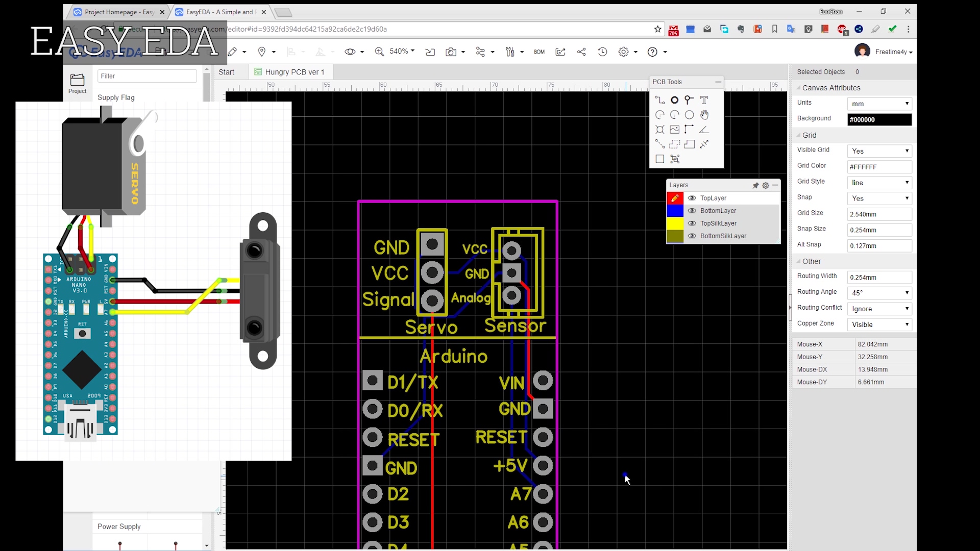Bookmark page with the star icon
This screenshot has width=980, height=551.
point(657,29)
